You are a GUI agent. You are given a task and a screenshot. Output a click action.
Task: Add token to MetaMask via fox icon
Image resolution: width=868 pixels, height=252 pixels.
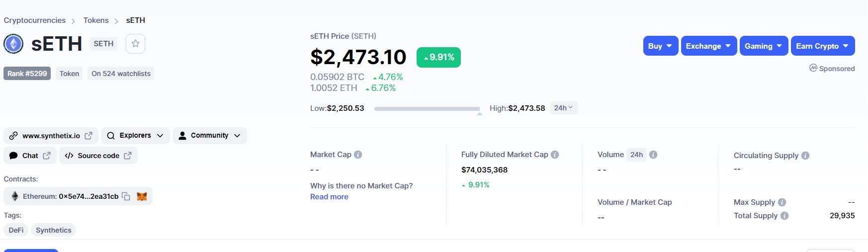point(142,196)
